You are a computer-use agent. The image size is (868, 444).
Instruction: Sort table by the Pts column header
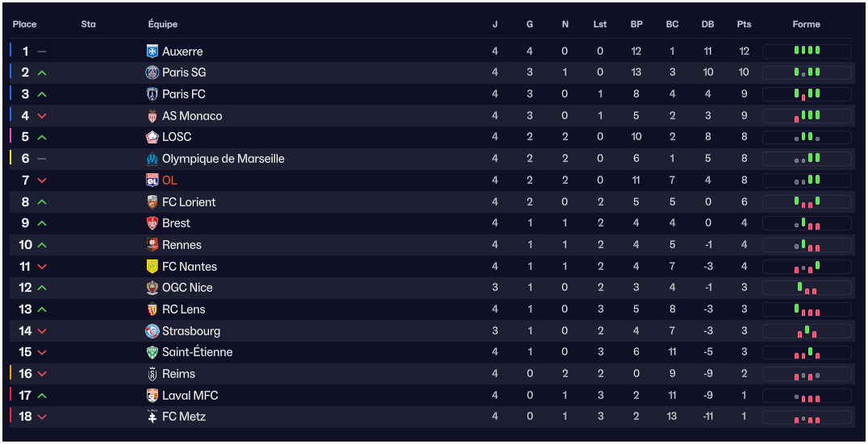tap(744, 24)
